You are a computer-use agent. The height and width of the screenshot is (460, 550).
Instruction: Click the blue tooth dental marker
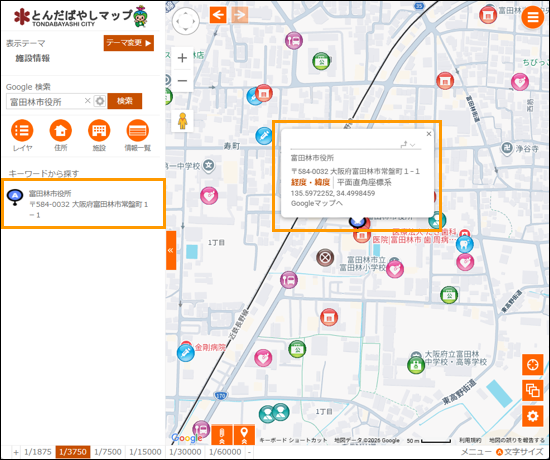coord(464,244)
